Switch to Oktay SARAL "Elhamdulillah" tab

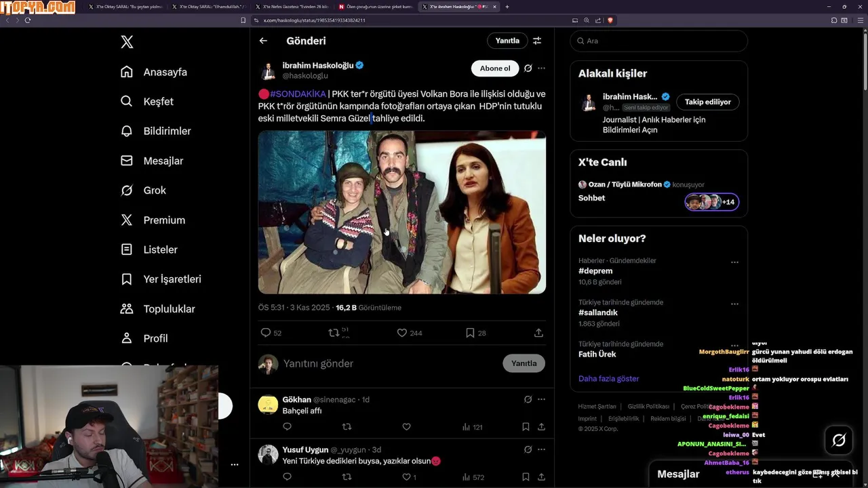(208, 7)
